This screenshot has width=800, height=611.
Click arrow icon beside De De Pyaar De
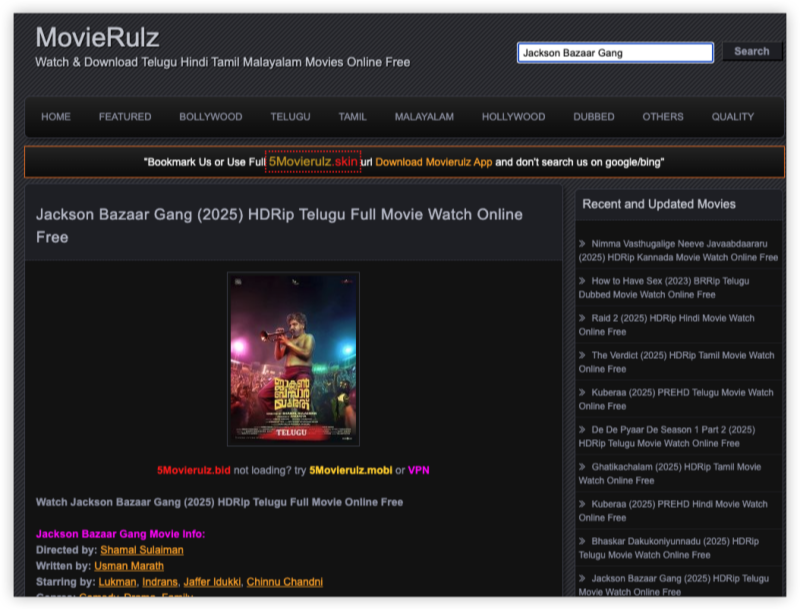point(582,429)
